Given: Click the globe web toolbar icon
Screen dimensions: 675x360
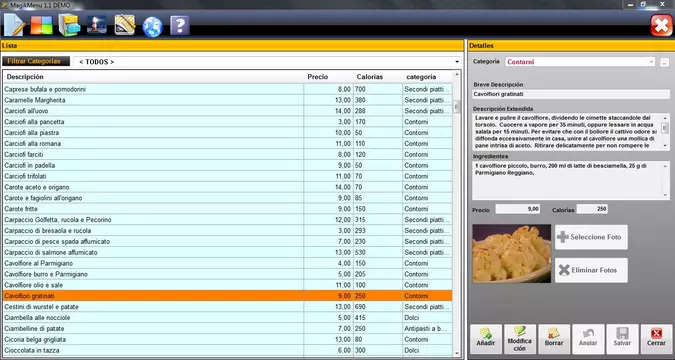Looking at the screenshot, I should (x=152, y=26).
